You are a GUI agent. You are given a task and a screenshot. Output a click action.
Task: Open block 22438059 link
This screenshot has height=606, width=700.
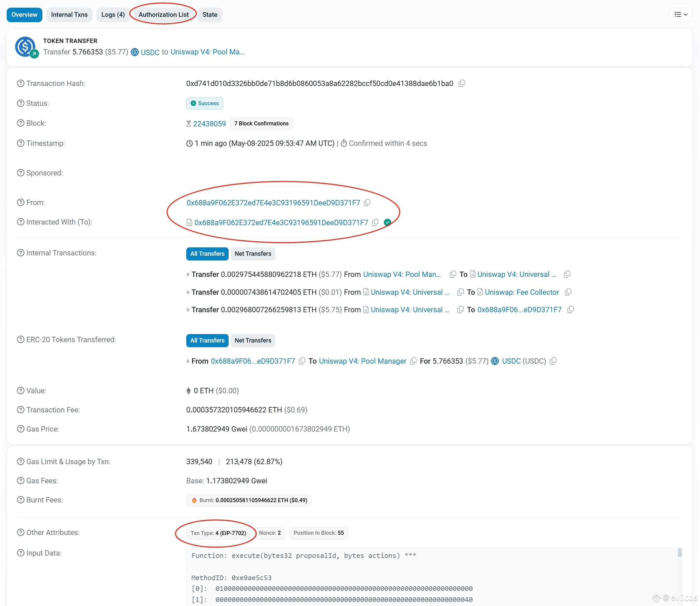(209, 124)
